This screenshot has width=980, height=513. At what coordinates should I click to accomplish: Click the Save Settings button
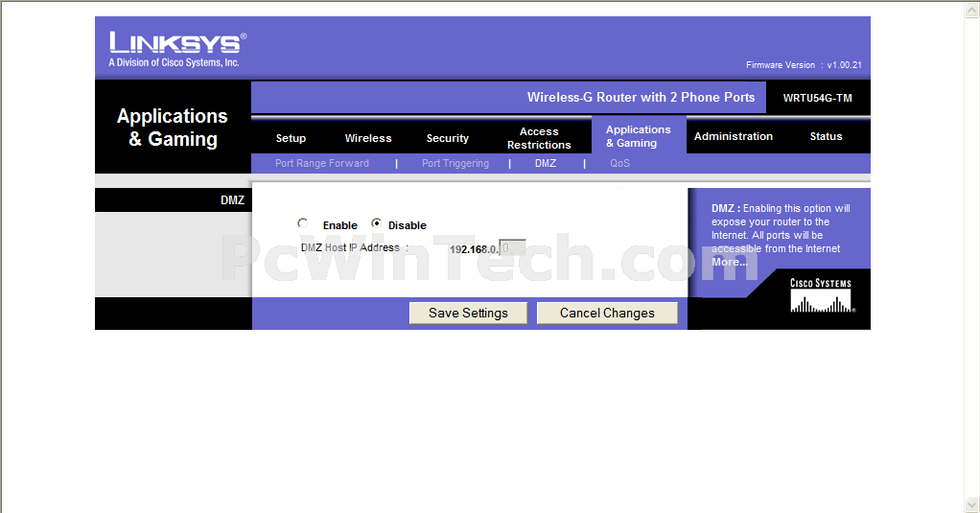[x=468, y=313]
